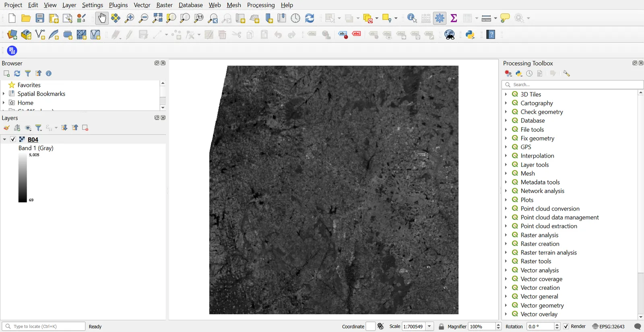
Task: Select the Home browser item
Action: pos(25,102)
